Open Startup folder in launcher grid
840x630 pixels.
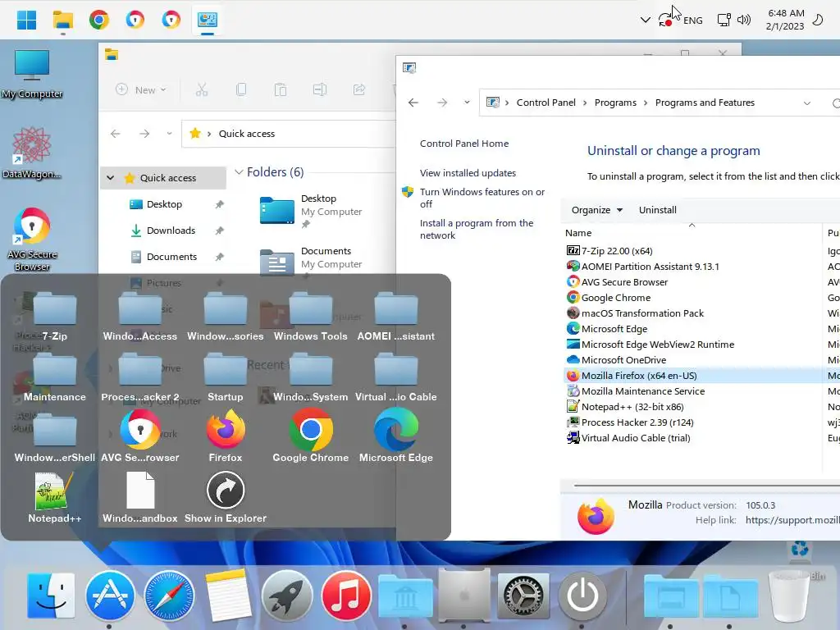pyautogui.click(x=226, y=377)
